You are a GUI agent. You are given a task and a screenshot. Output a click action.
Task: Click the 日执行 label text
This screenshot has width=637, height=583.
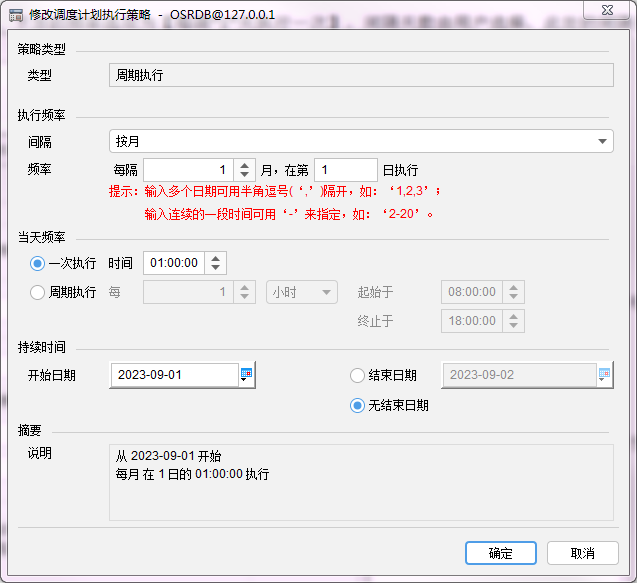click(400, 170)
